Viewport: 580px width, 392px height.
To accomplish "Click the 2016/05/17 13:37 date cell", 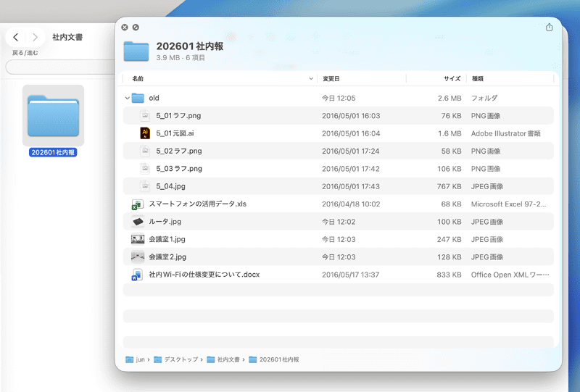I will [351, 275].
